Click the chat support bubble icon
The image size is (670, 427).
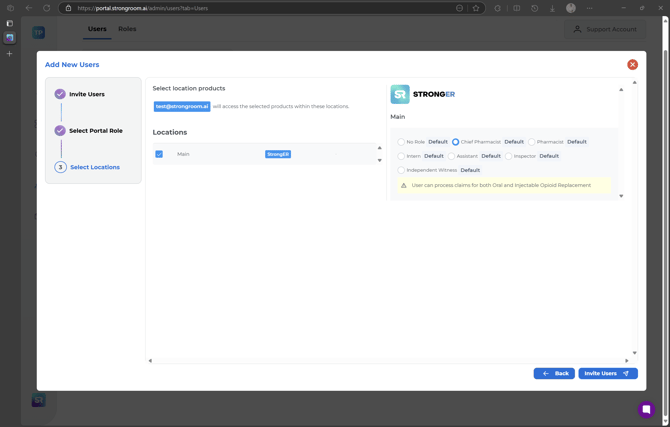[646, 409]
